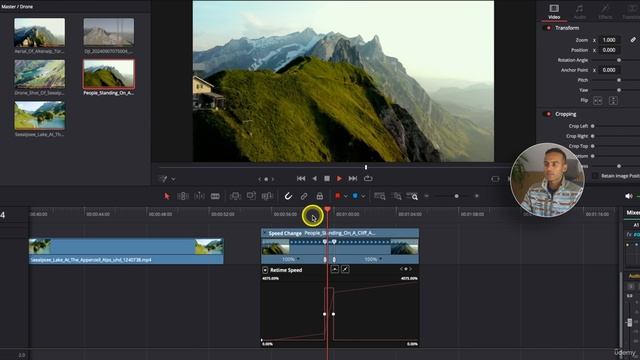This screenshot has height=360, width=640.
Task: Apply smooth curve to retime keyframe
Action: pos(335,269)
